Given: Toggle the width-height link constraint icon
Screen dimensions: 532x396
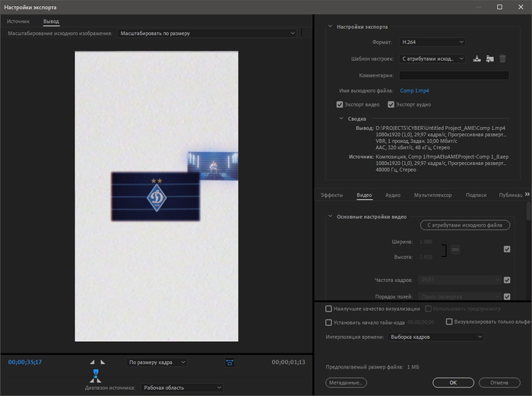Looking at the screenshot, I should (455, 249).
